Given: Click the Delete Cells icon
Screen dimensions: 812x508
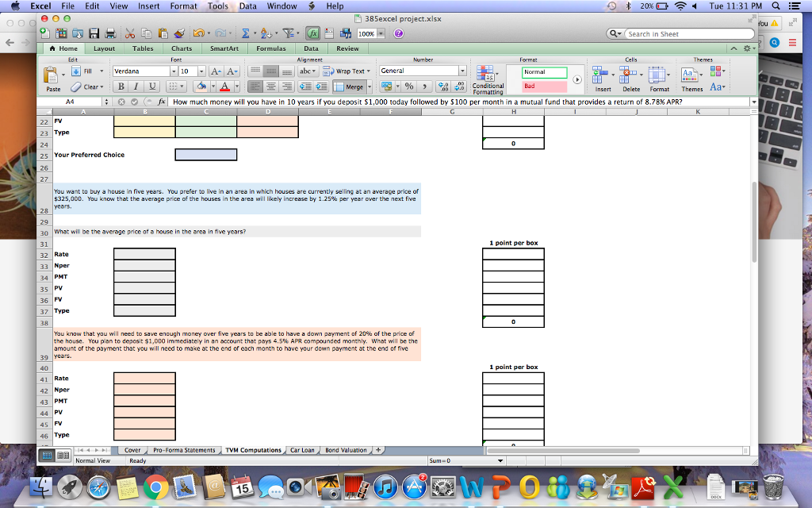Looking at the screenshot, I should coord(629,76).
